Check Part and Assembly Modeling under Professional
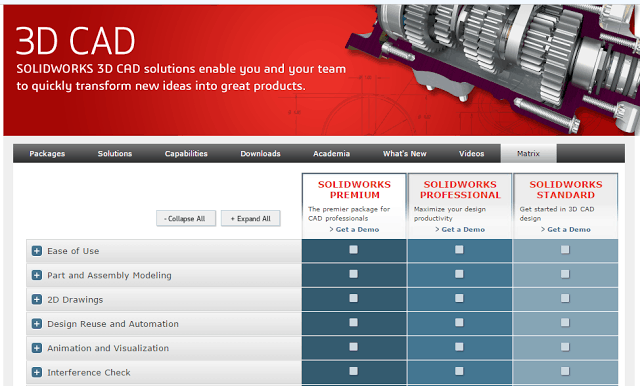Viewport: 640px width, 386px height. pos(459,274)
